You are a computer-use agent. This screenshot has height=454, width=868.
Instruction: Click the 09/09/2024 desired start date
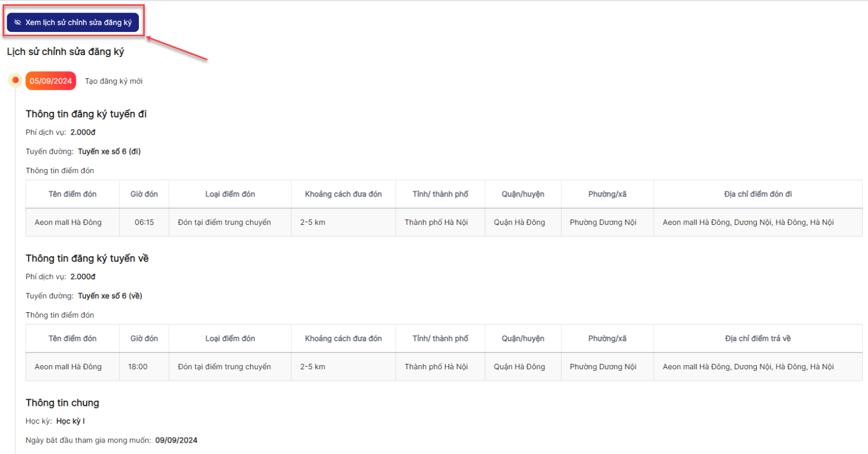pyautogui.click(x=176, y=440)
